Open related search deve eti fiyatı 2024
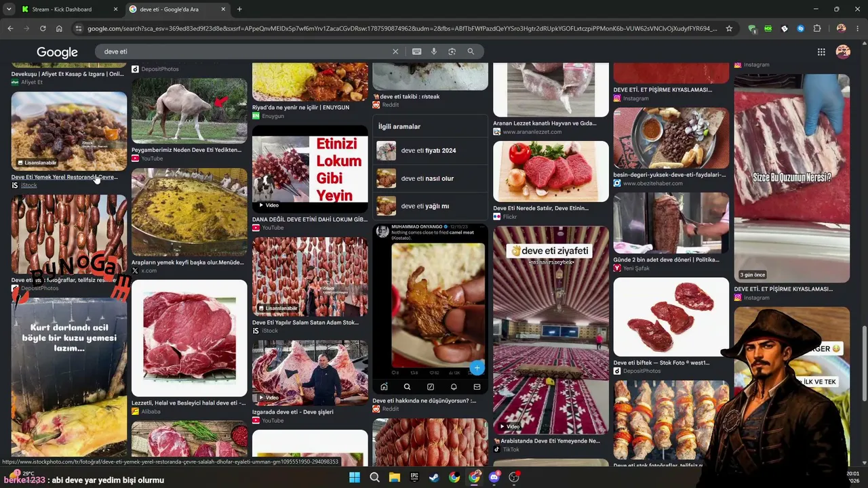 point(430,150)
